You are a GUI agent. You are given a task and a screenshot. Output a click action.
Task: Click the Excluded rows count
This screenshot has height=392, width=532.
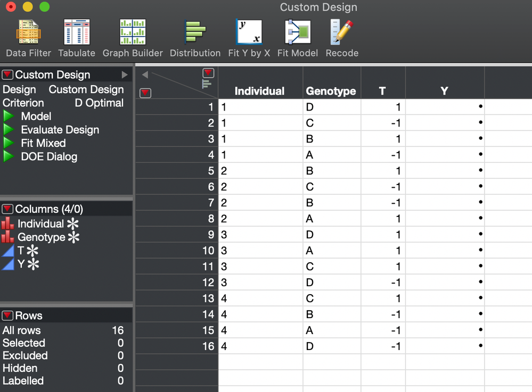[120, 355]
